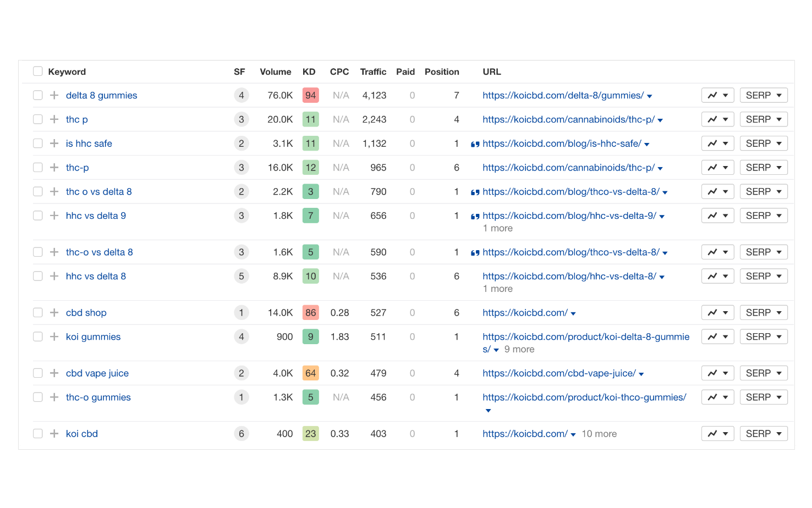Toggle the select-all checkbox beside Keyword header

point(38,71)
